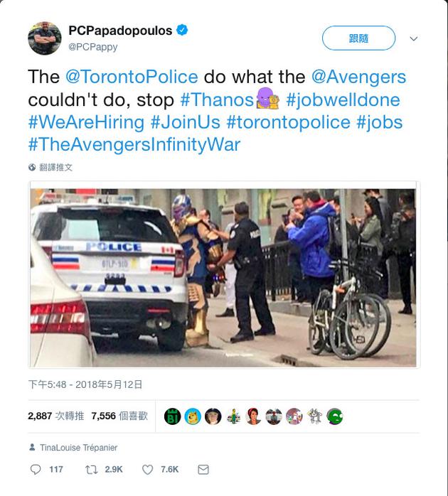The width and height of the screenshot is (448, 496).
Task: Open #TheAvengersInfinityWar hashtag
Action: click(134, 145)
